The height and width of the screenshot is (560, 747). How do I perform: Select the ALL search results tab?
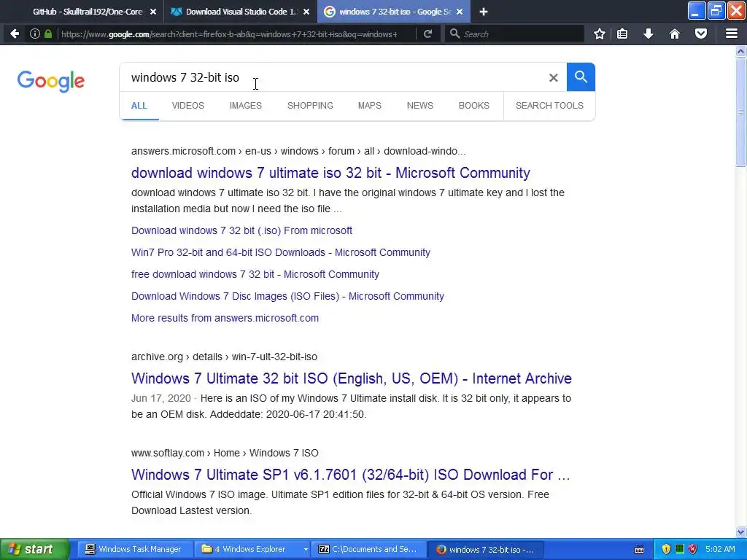click(139, 106)
